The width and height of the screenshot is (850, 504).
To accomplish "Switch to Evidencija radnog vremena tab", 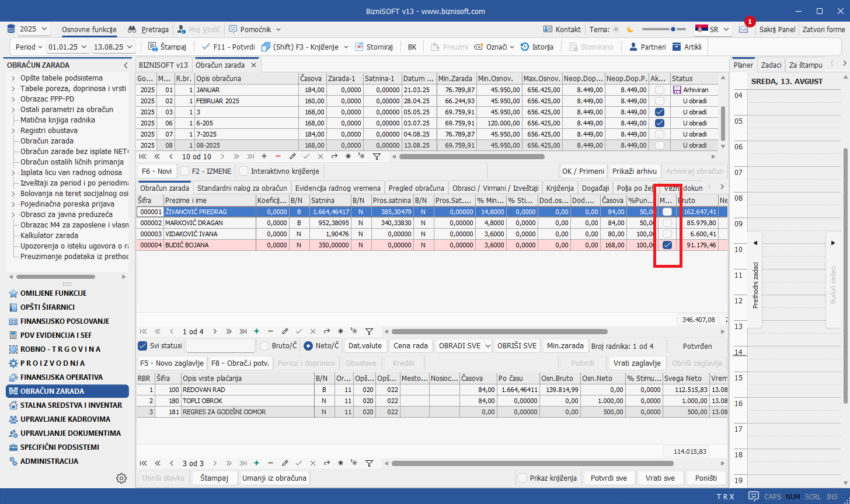I will [337, 188].
